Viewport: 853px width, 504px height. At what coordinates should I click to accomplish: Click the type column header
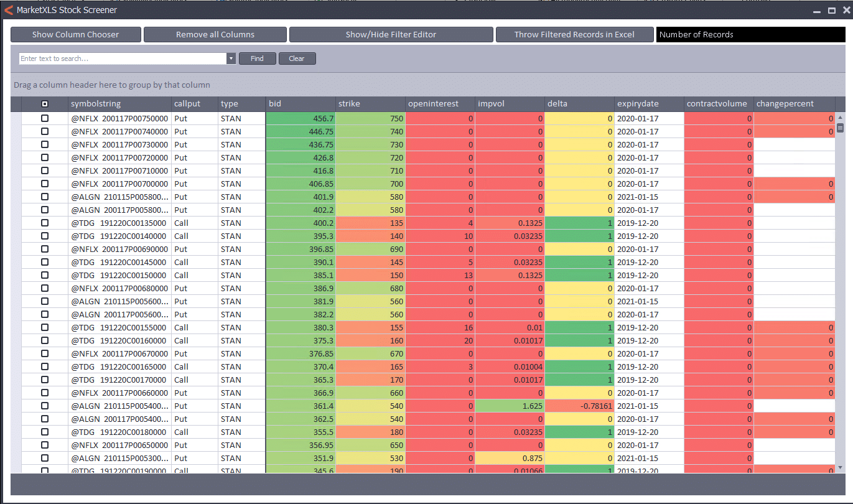[x=241, y=104]
